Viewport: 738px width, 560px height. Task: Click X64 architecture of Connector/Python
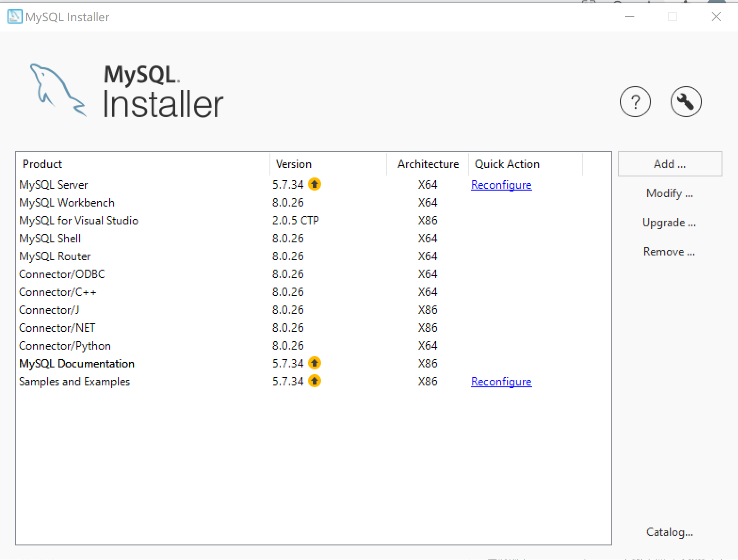(428, 346)
